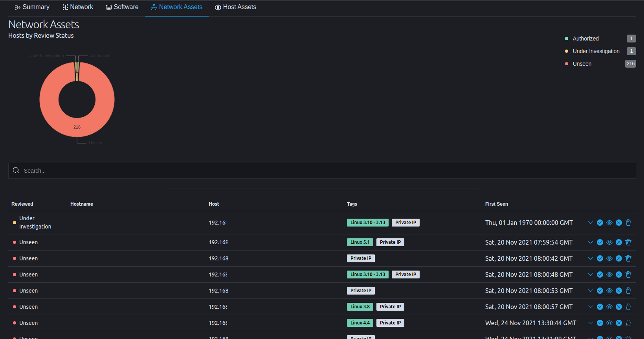Screen dimensions: 644x339
Task: Delete the host seen 08:00:48 GMT
Action: click(x=628, y=275)
